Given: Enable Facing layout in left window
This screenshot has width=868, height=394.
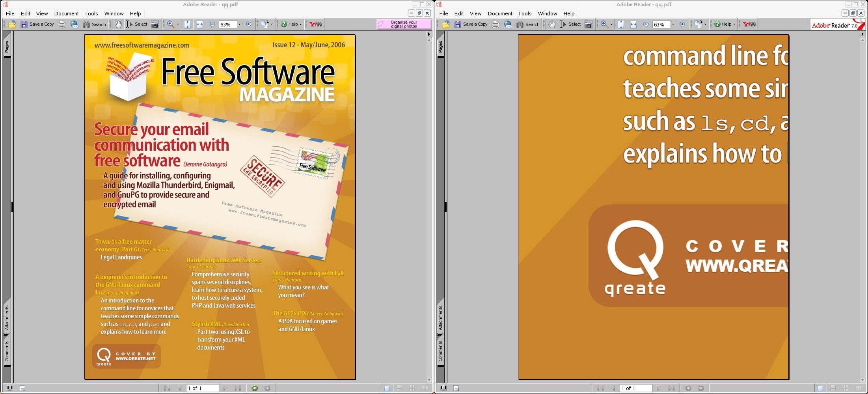Looking at the screenshot, I should (425, 388).
